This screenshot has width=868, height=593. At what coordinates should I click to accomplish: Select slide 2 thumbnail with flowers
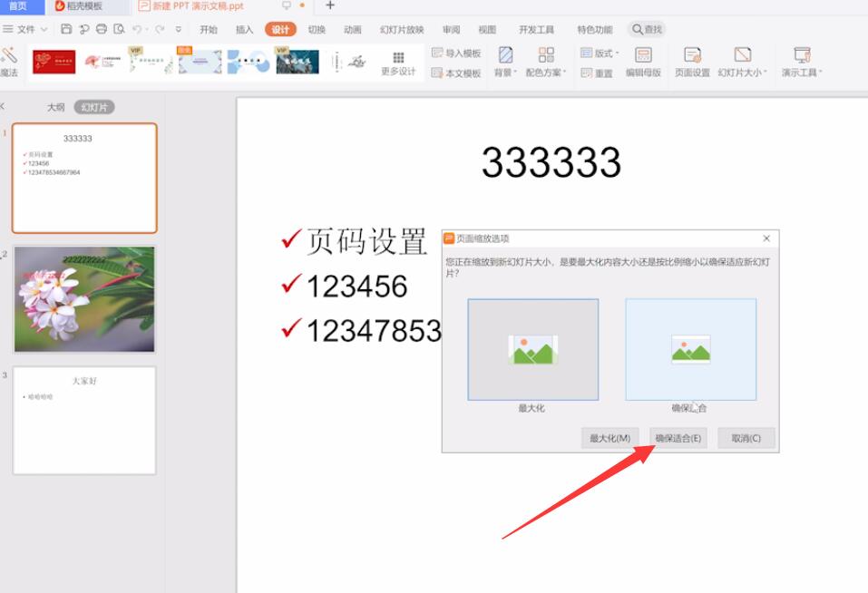[84, 299]
